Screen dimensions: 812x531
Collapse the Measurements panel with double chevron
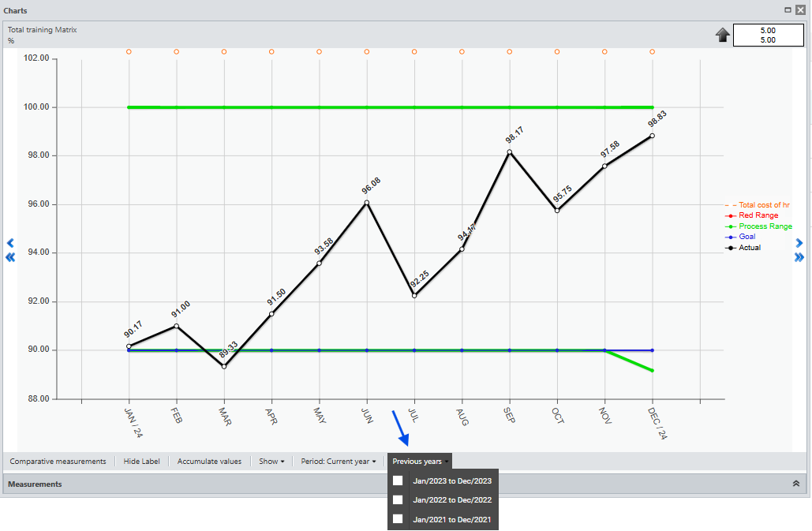(795, 484)
